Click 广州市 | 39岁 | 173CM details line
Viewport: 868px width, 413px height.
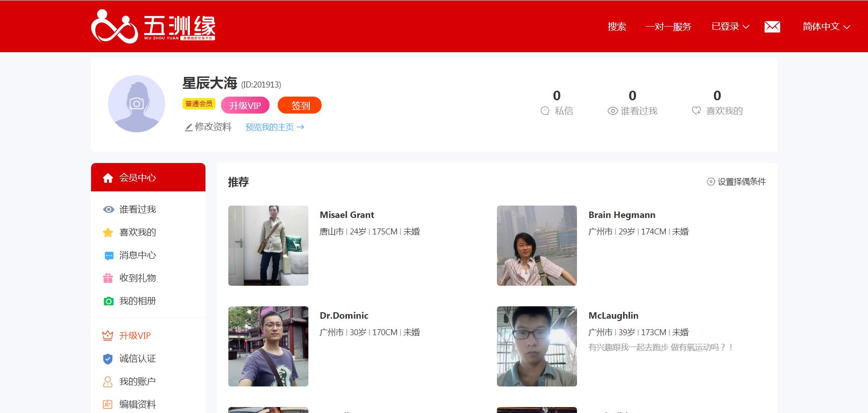tap(638, 332)
